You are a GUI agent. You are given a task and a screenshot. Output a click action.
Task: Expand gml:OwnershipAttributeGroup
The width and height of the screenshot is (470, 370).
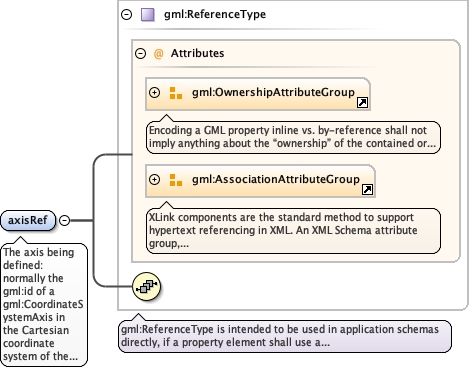pos(155,92)
